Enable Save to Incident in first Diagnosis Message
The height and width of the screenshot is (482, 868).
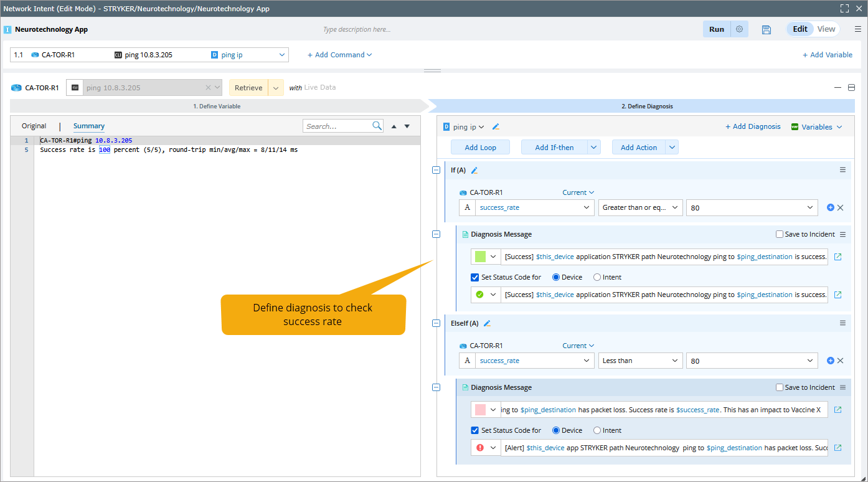(x=780, y=235)
